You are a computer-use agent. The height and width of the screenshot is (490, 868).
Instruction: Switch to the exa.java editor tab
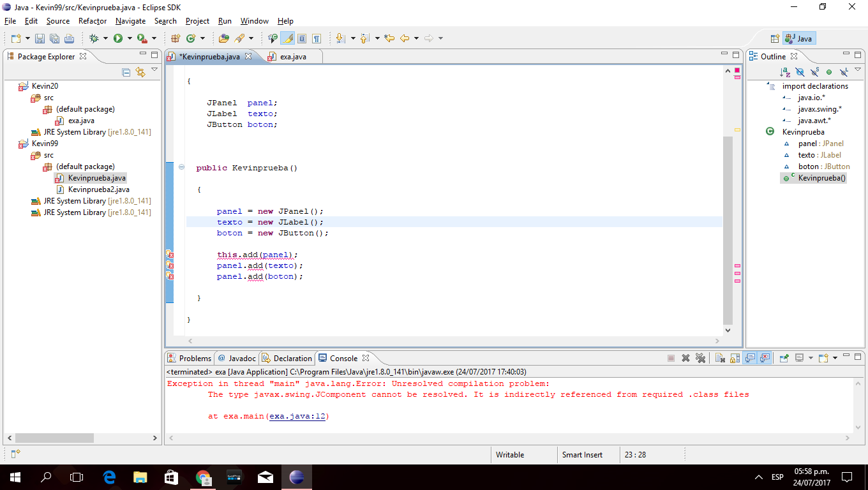pos(293,57)
